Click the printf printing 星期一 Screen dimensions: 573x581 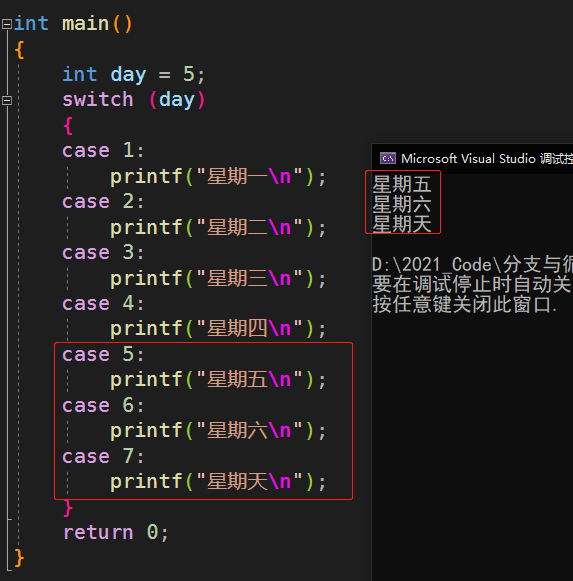(218, 176)
